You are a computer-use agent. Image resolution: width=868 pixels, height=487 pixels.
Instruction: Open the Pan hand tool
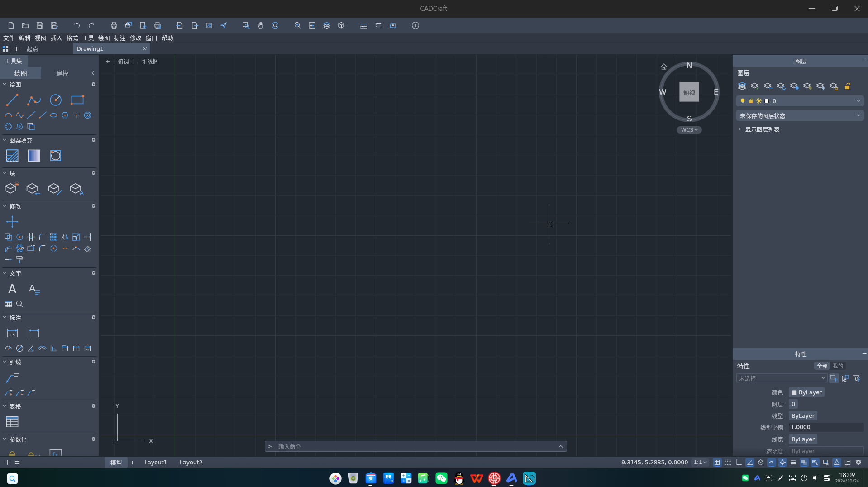click(x=261, y=25)
